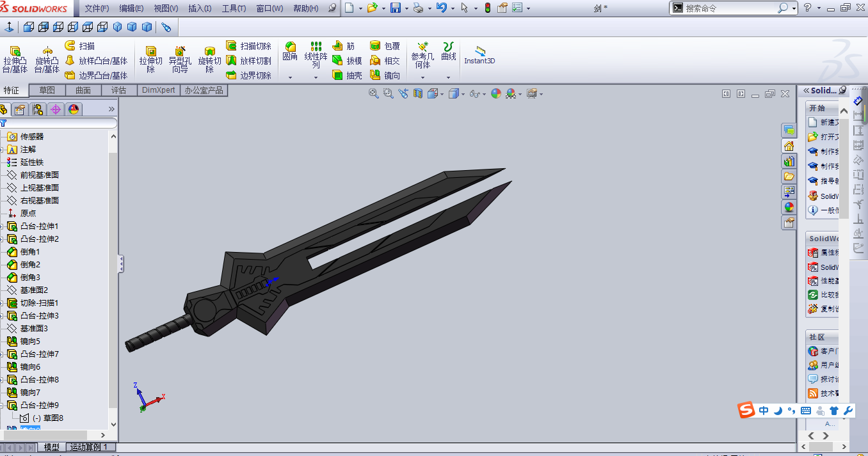
Task: Select the 相交 intersect feature
Action: click(385, 61)
